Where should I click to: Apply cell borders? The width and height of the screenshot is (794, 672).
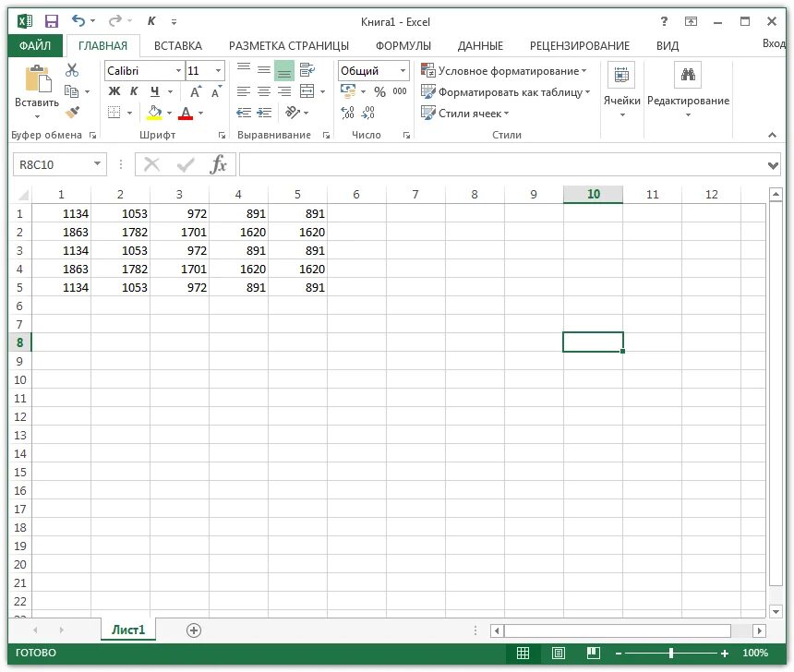(x=114, y=113)
